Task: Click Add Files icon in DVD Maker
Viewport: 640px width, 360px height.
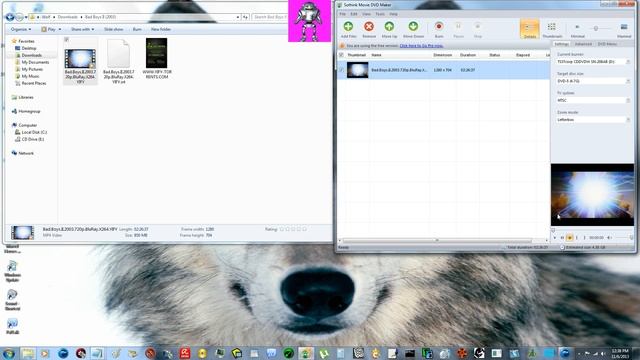Action: click(348, 27)
